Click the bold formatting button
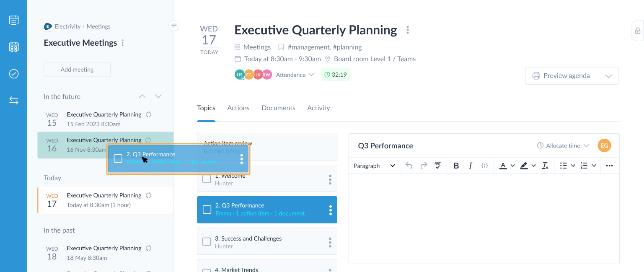This screenshot has height=272, width=644. [456, 166]
